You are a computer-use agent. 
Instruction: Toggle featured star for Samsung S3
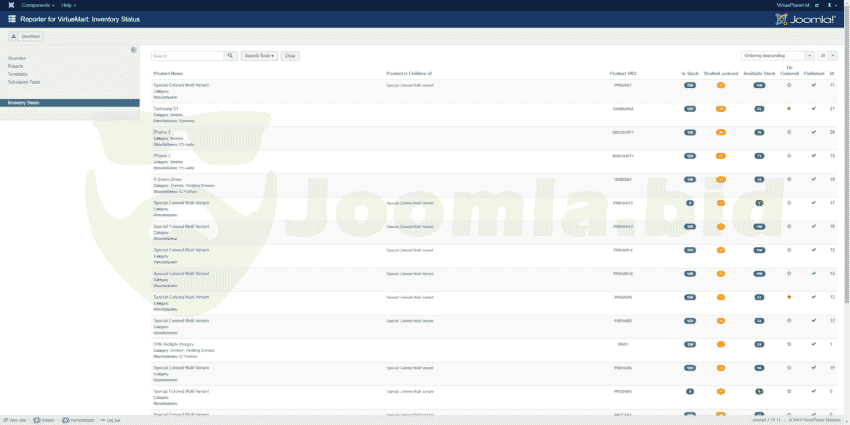tap(789, 108)
